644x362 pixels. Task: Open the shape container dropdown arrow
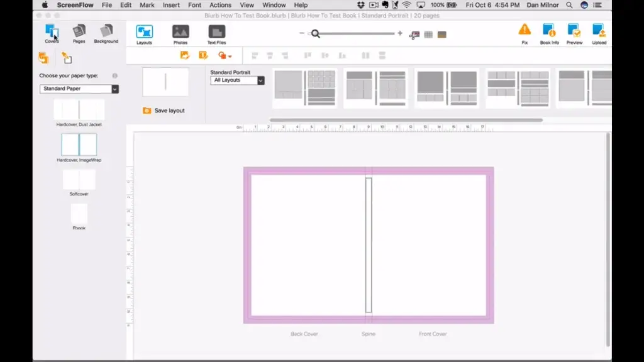coord(229,55)
